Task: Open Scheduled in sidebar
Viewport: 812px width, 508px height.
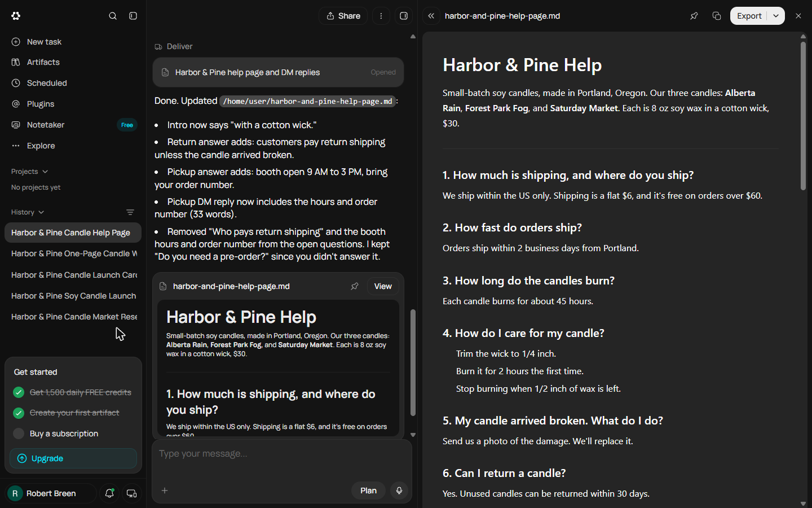Action: point(73,83)
